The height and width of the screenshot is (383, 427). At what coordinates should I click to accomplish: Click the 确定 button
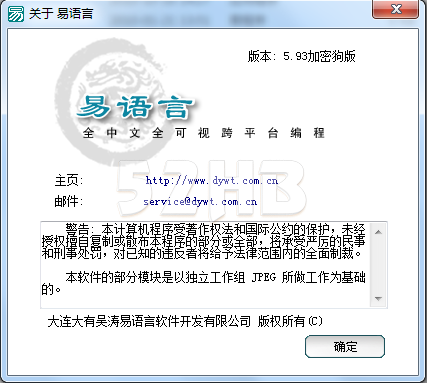coord(345,347)
